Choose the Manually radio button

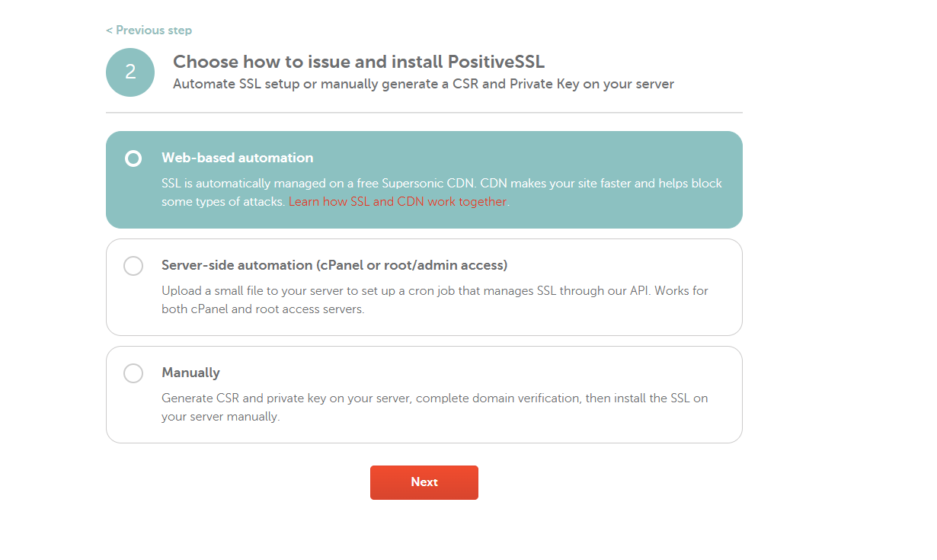coord(133,373)
